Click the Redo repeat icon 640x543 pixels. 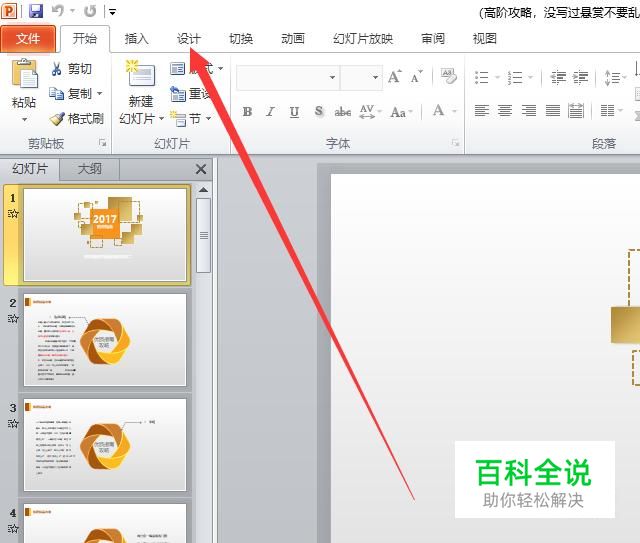click(x=90, y=11)
